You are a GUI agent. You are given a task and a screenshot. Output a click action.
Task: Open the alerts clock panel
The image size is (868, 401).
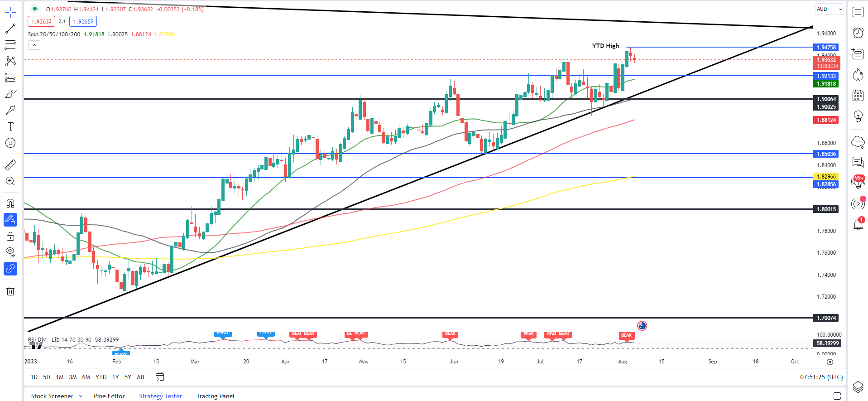(x=858, y=33)
